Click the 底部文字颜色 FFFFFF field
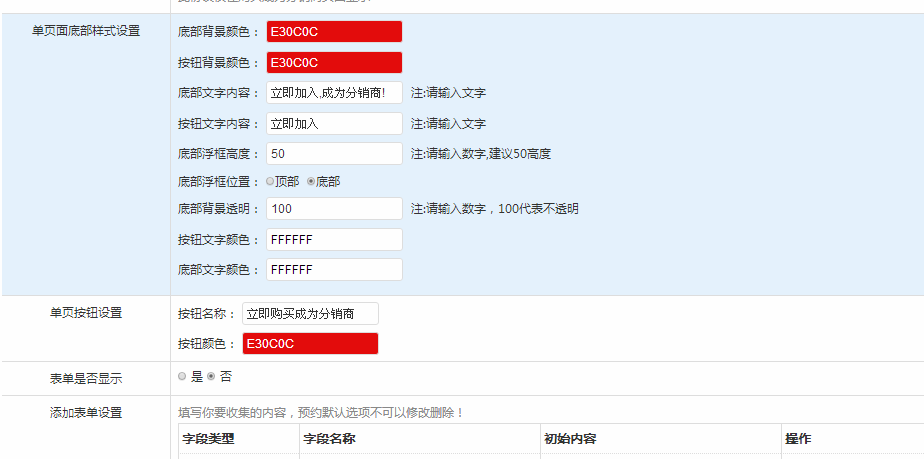This screenshot has height=459, width=924. (x=334, y=270)
